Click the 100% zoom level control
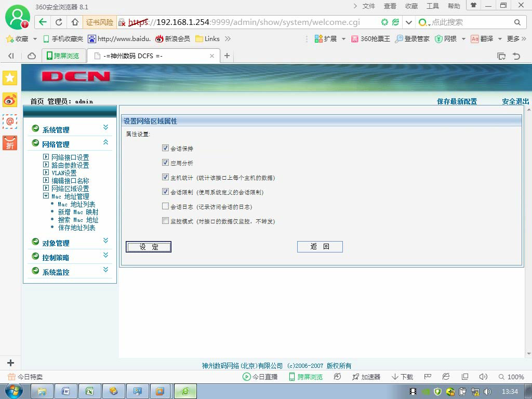This screenshot has width=532, height=399. click(511, 377)
